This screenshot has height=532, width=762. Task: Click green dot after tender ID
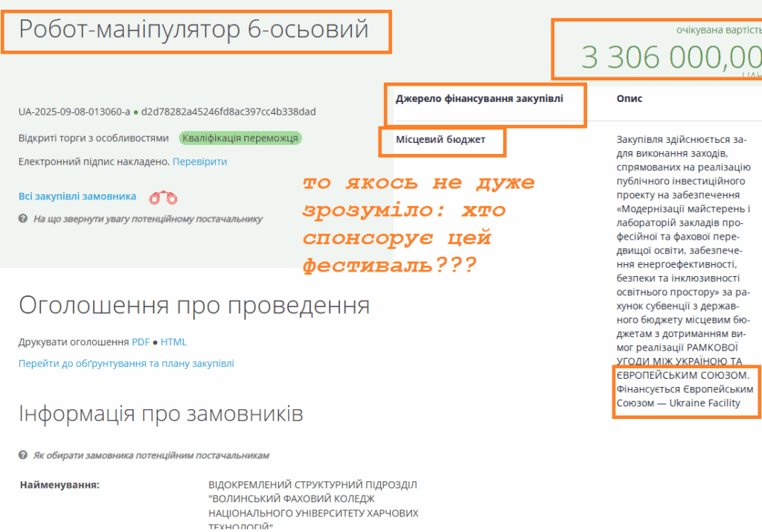pyautogui.click(x=136, y=112)
